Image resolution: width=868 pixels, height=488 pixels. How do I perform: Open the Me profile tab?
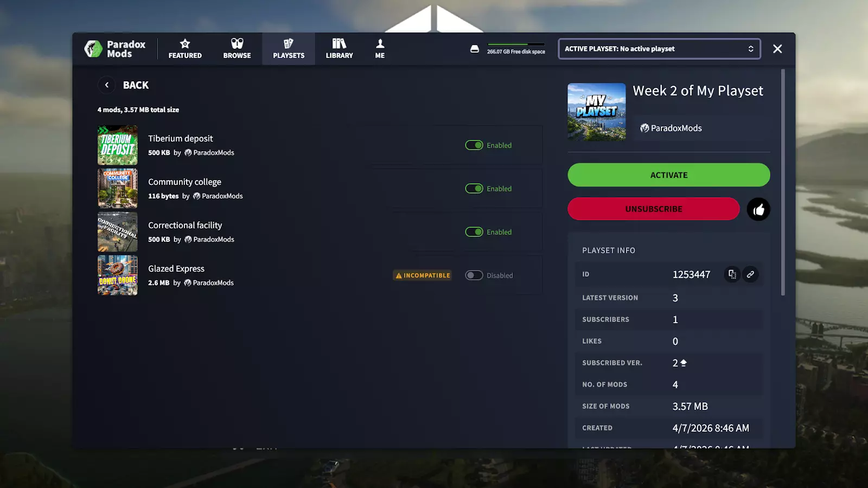tap(380, 49)
